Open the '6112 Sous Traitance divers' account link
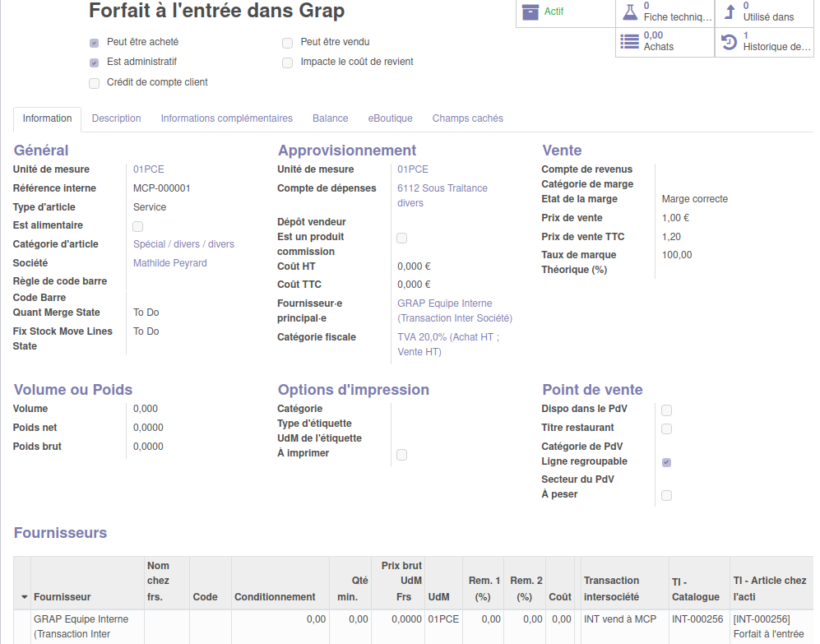This screenshot has width=820, height=644. pyautogui.click(x=442, y=196)
